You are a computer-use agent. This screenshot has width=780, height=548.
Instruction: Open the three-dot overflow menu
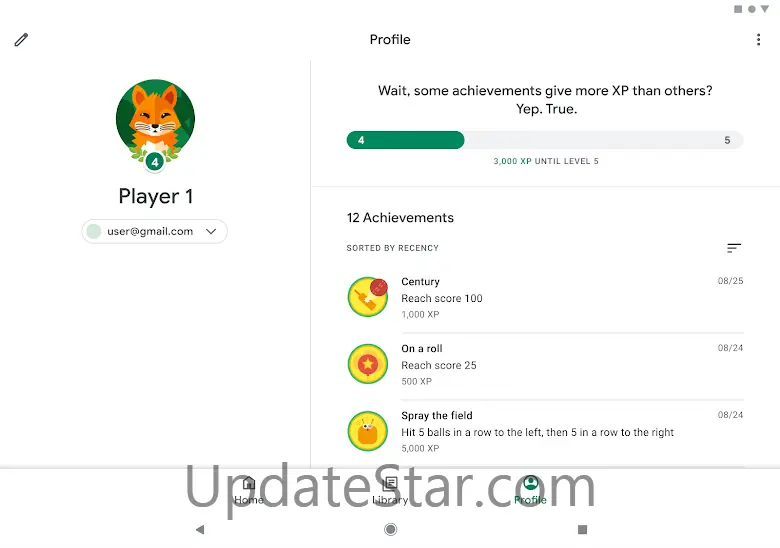tap(758, 40)
